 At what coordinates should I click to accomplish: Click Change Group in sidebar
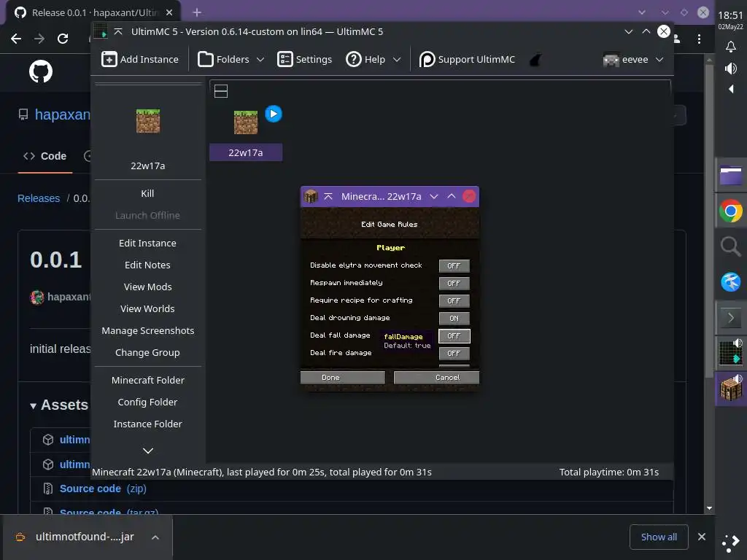147,352
